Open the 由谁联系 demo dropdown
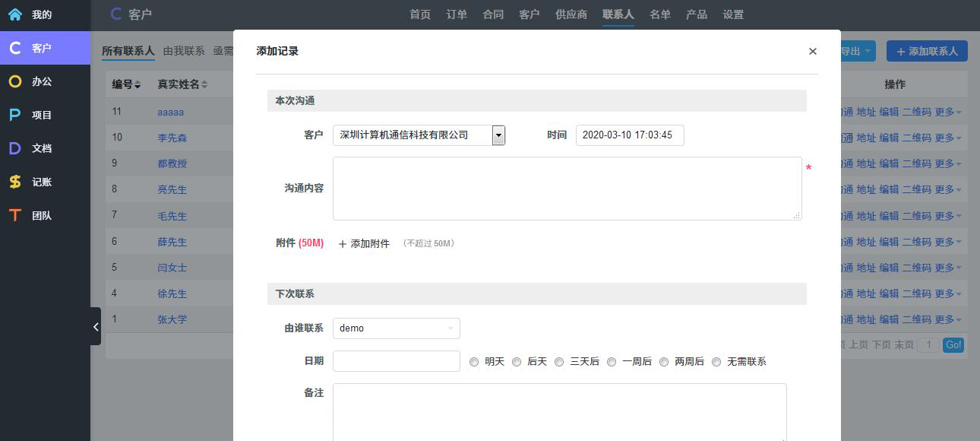980x441 pixels. pyautogui.click(x=397, y=328)
